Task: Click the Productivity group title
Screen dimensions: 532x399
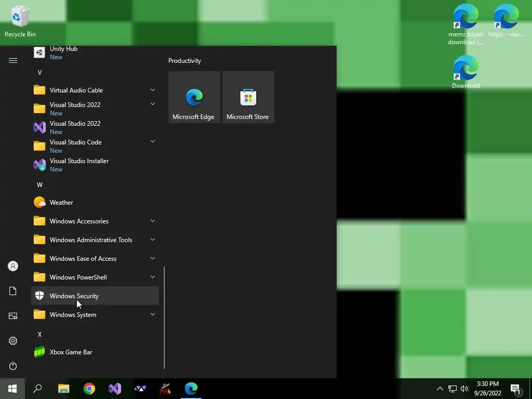Action: tap(184, 61)
